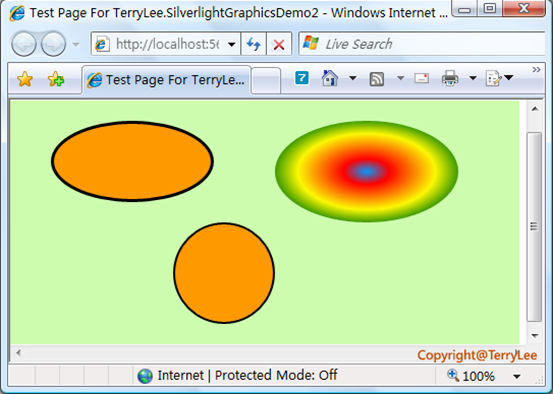Click the Internet zone globe icon
The image size is (553, 394).
[145, 376]
